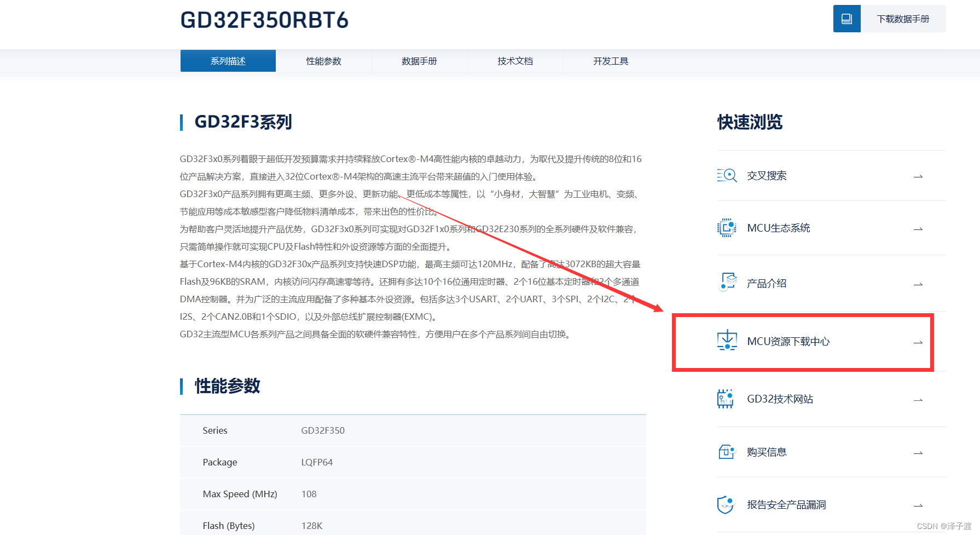Open the MCU生态系统 link
Screen dimensions: 980x535
[779, 228]
